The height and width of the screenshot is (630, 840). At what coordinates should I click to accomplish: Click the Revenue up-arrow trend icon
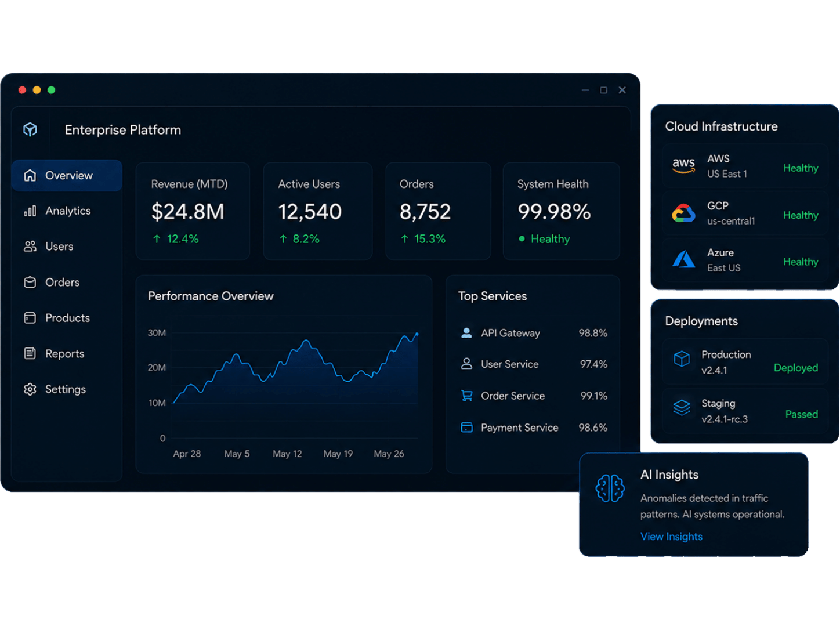(x=157, y=238)
